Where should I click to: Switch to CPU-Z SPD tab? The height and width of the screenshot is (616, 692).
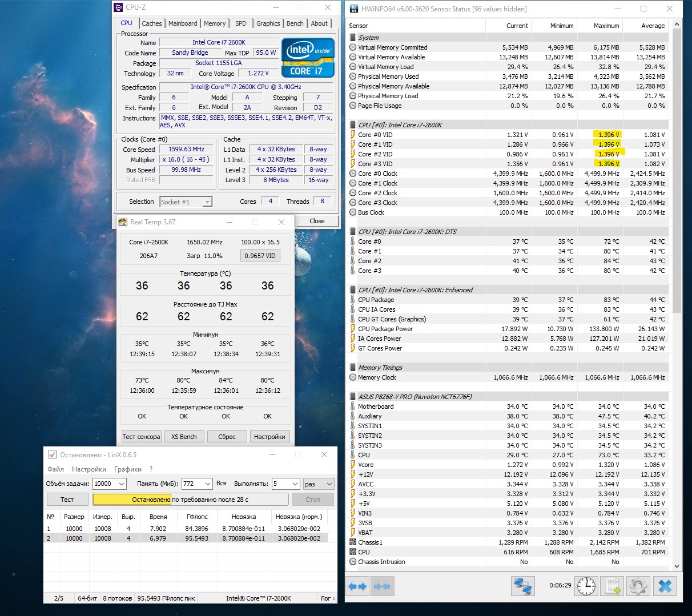click(241, 23)
